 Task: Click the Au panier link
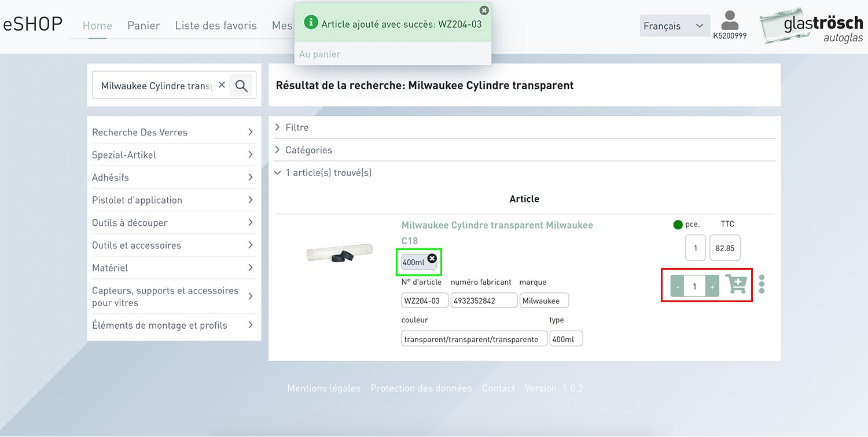[x=319, y=54]
